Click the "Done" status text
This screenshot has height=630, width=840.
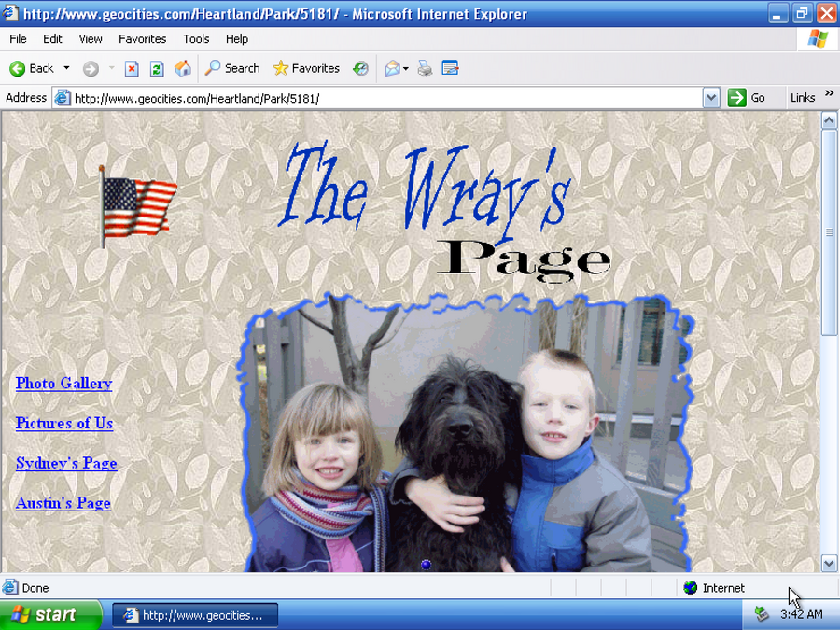tap(35, 588)
